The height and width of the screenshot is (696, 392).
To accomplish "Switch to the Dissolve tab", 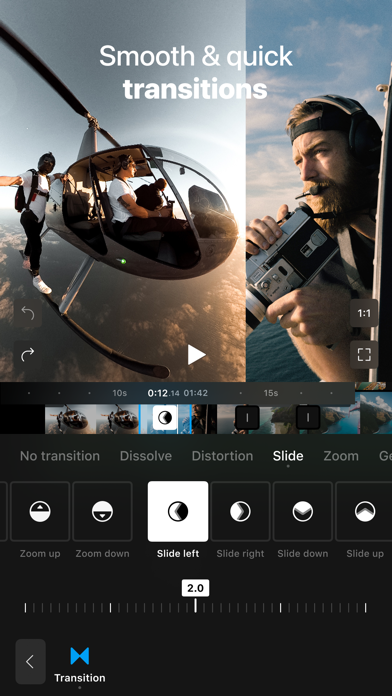I will 146,456.
